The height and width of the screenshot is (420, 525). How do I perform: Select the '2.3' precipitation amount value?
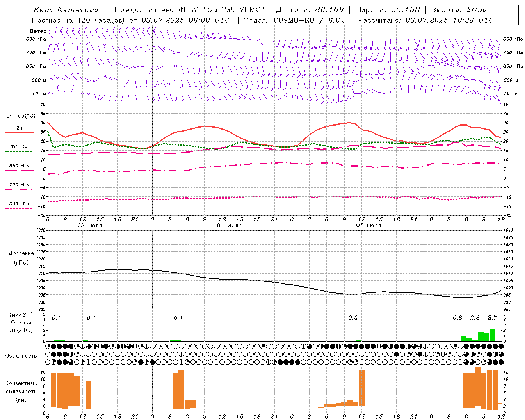475,318
